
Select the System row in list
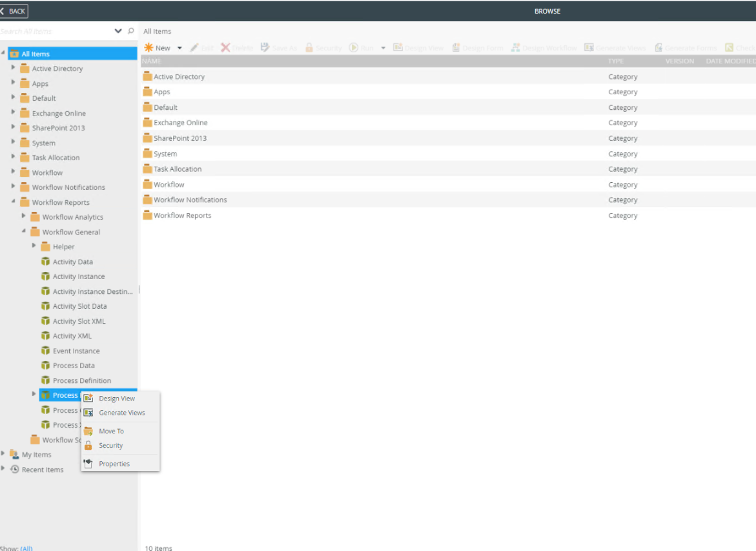(x=449, y=154)
